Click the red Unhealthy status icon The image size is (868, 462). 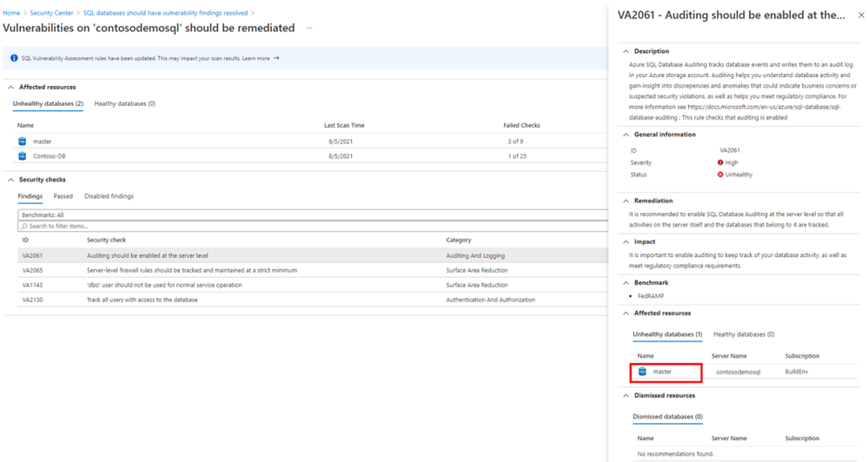point(720,175)
